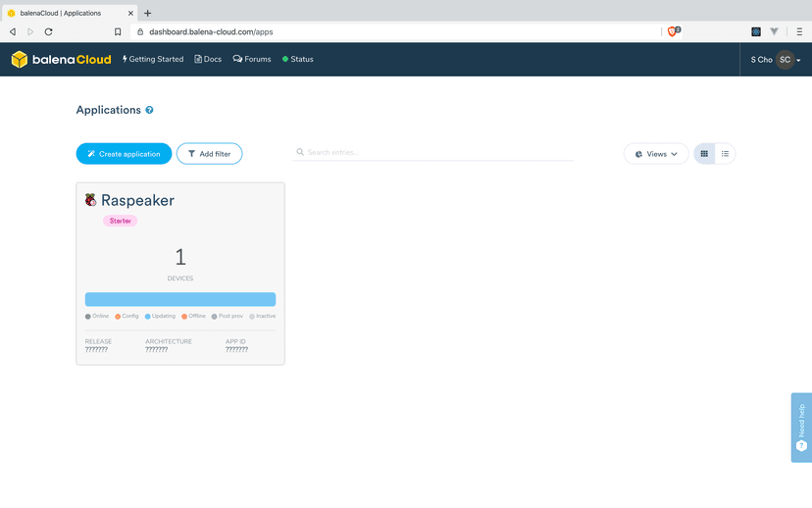Expand the Views dropdown

656,154
